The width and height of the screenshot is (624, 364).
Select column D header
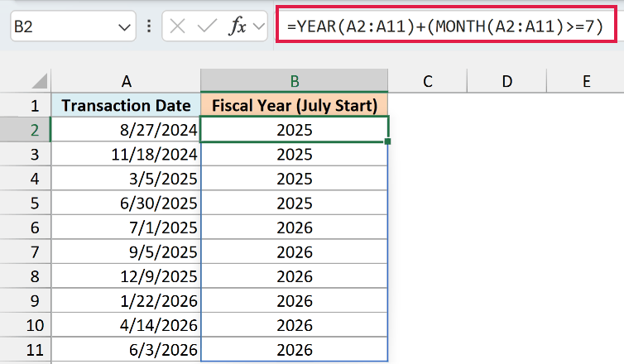coord(506,81)
